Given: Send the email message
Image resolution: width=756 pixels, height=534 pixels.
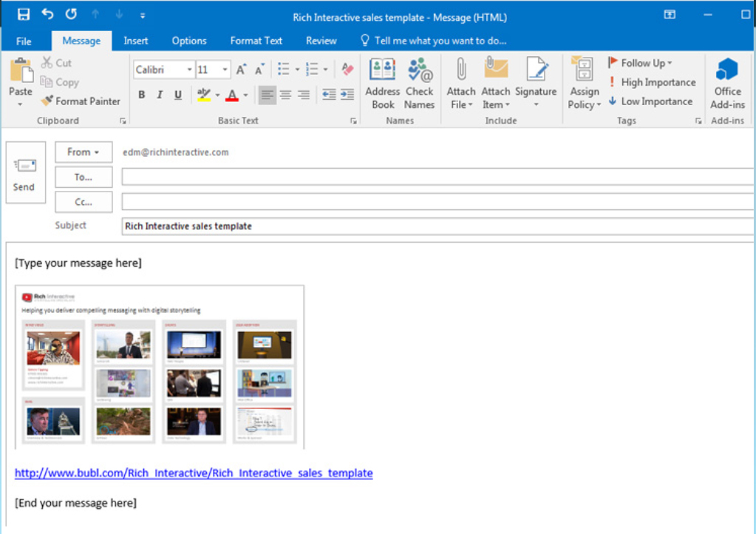Looking at the screenshot, I should (x=26, y=172).
